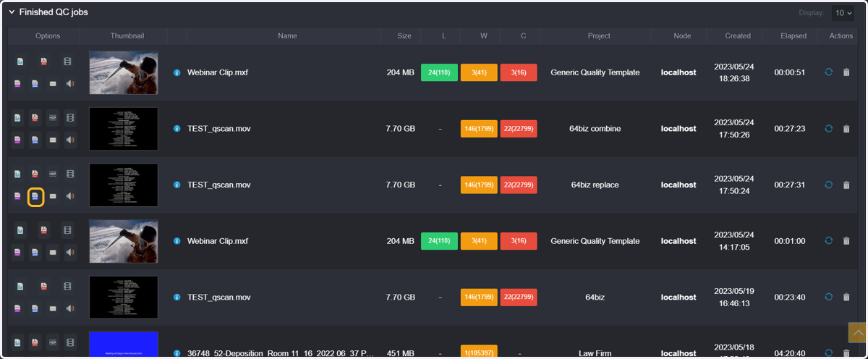This screenshot has width=868, height=359.
Task: Click the Law Firm project text
Action: 595,354
